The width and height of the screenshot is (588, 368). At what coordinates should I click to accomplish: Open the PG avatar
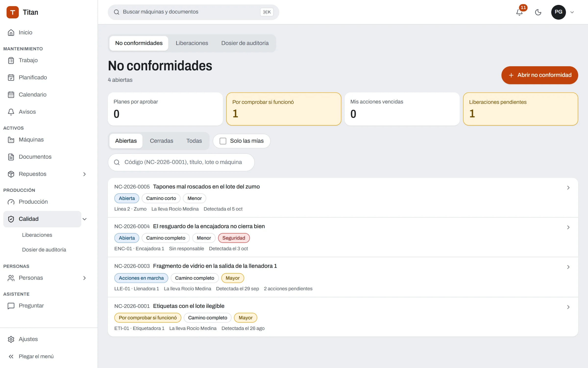tap(558, 12)
